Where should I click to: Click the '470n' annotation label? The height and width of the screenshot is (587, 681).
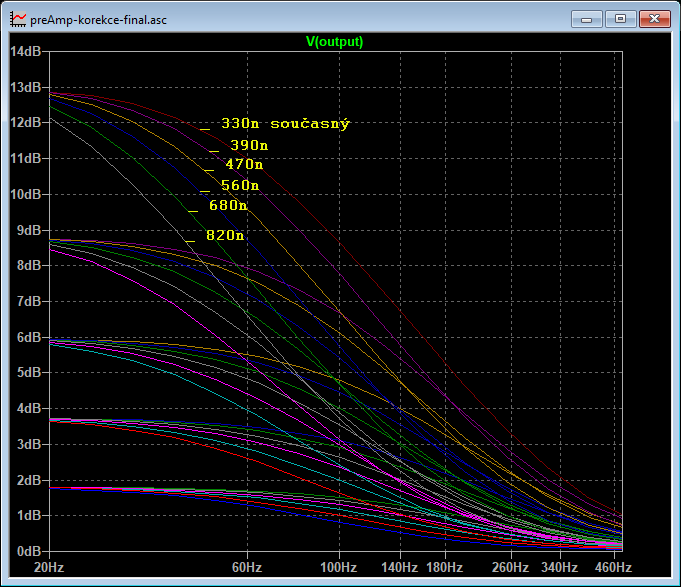point(244,165)
